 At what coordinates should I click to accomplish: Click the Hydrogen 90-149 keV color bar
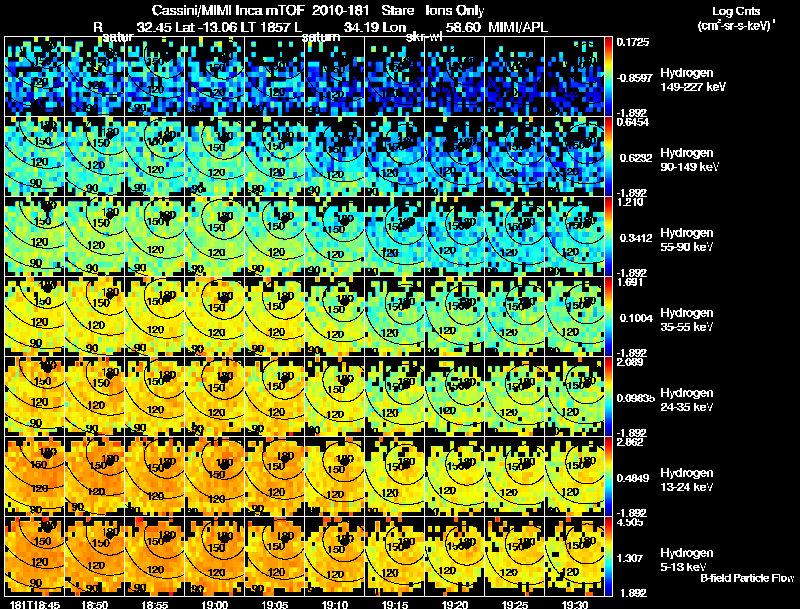[x=608, y=157]
